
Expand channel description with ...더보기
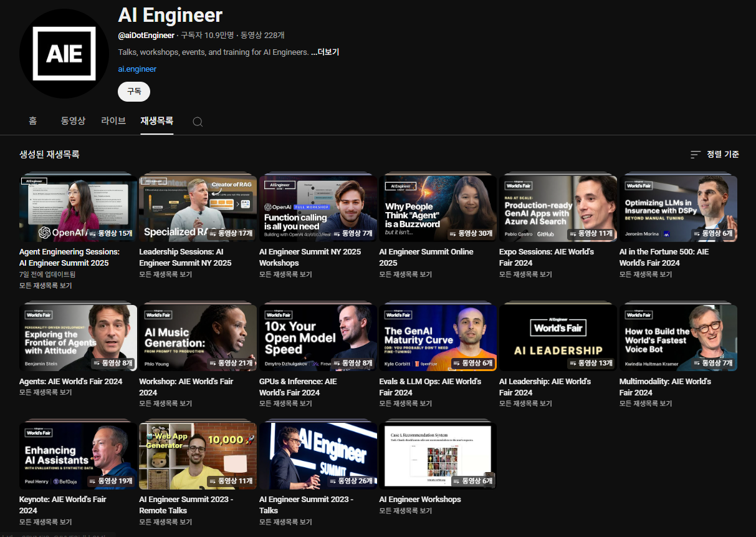click(x=325, y=52)
